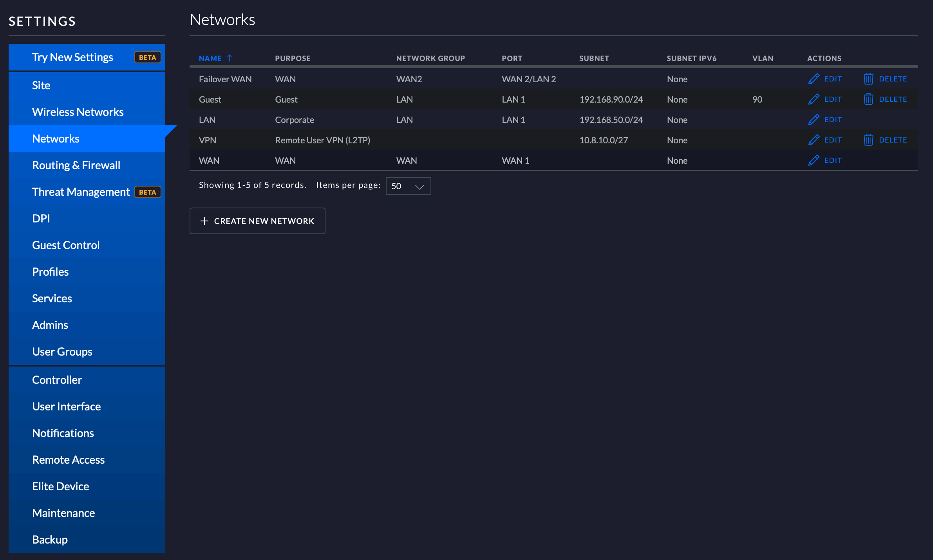
Task: Go to Wireless Networks settings
Action: [78, 112]
